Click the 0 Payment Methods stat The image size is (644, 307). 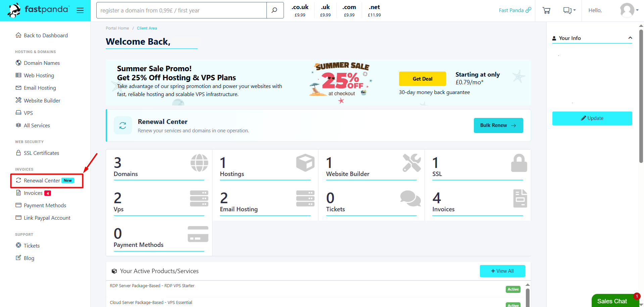[x=159, y=238]
